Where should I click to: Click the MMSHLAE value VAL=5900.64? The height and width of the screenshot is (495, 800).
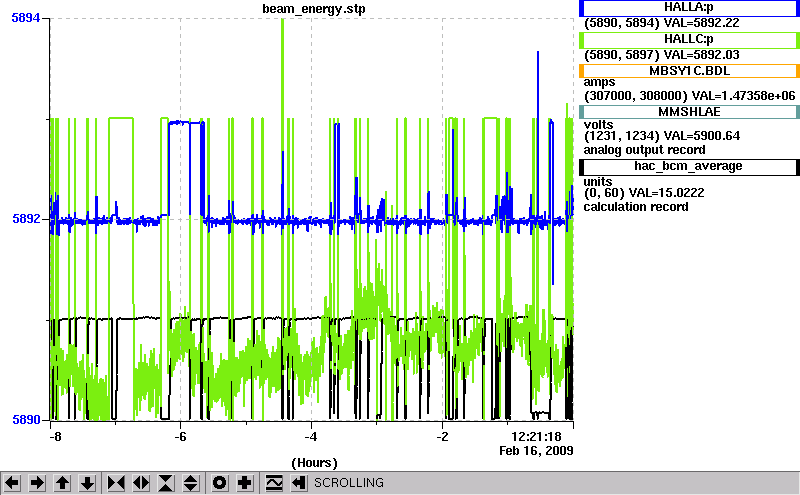702,136
